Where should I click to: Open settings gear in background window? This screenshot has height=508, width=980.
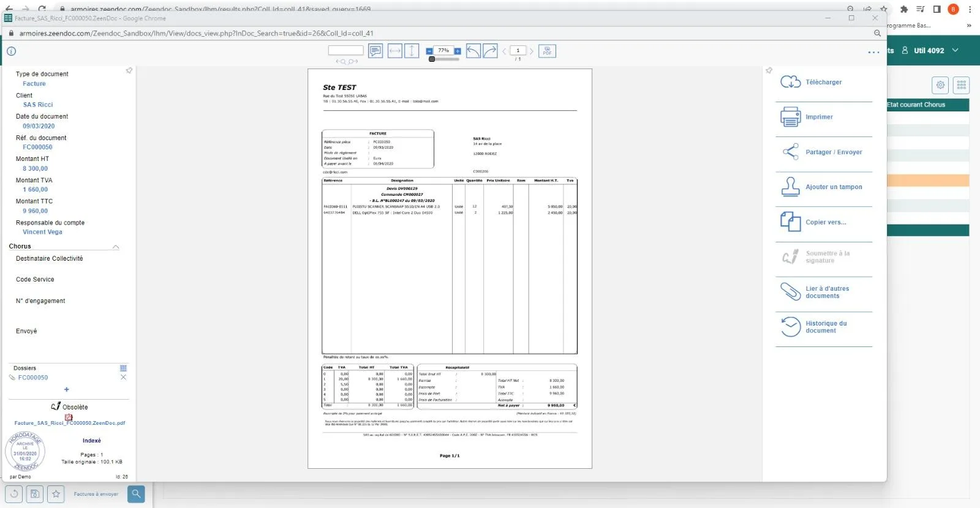coord(940,85)
